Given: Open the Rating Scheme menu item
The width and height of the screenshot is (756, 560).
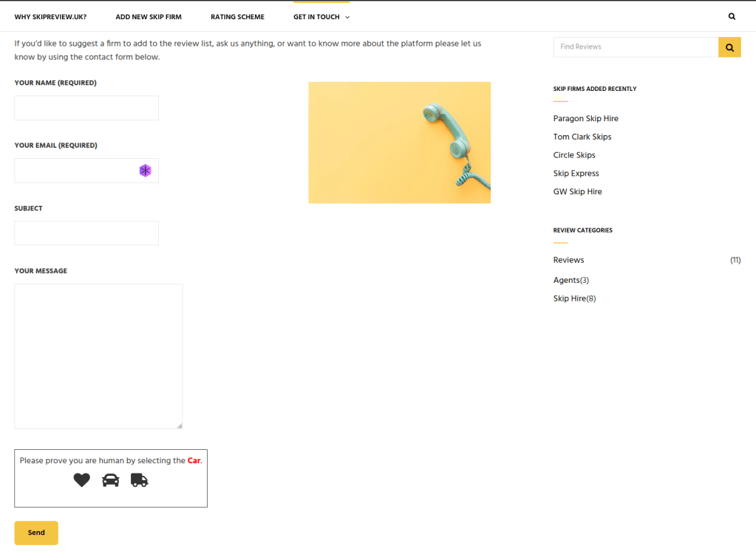Looking at the screenshot, I should 237,17.
